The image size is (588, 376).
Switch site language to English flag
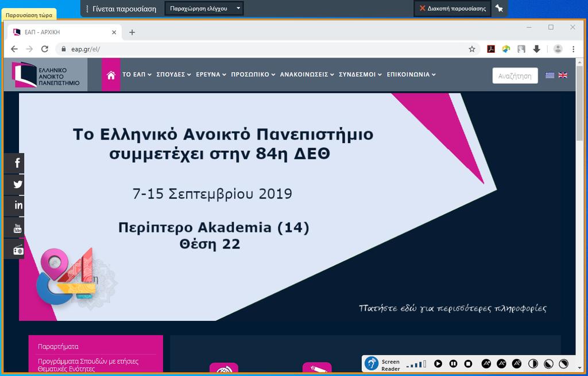pos(563,75)
